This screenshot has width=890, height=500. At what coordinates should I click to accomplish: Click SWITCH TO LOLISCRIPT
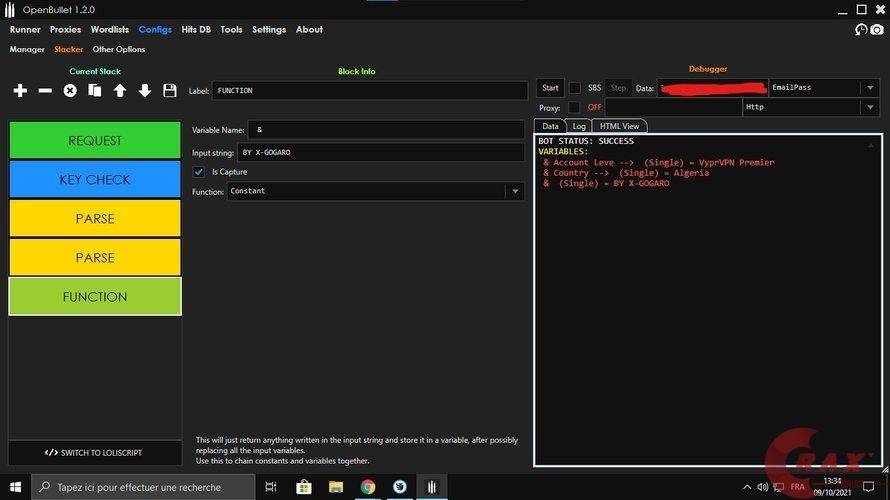[x=95, y=453]
